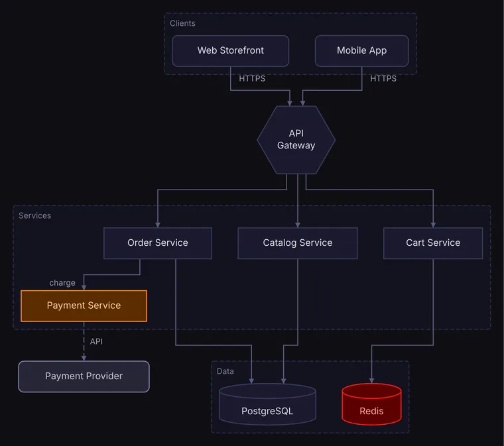The image size is (504, 446).
Task: Select the Order Service box
Action: coord(158,243)
